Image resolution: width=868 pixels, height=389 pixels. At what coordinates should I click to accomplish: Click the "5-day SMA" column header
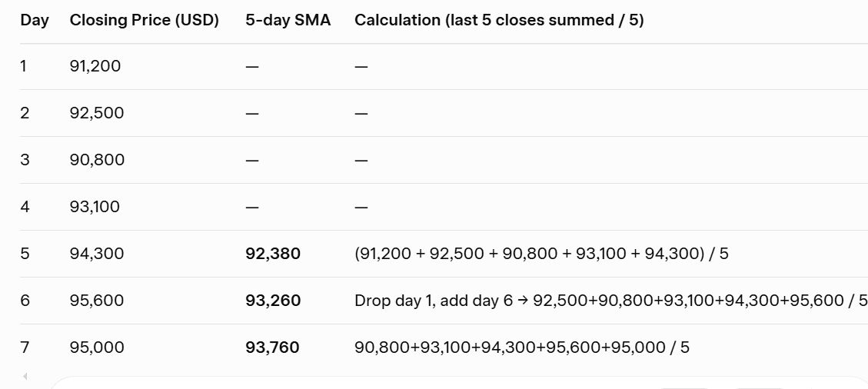point(288,21)
